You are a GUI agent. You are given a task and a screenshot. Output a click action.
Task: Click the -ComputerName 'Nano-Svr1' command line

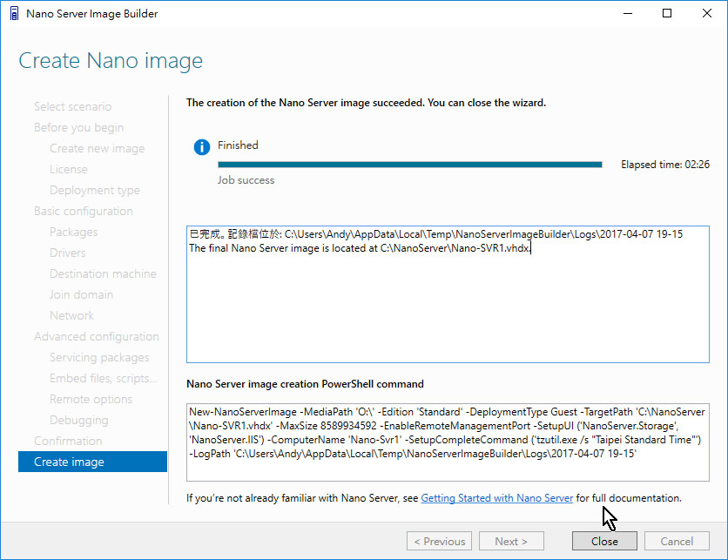[445, 440]
